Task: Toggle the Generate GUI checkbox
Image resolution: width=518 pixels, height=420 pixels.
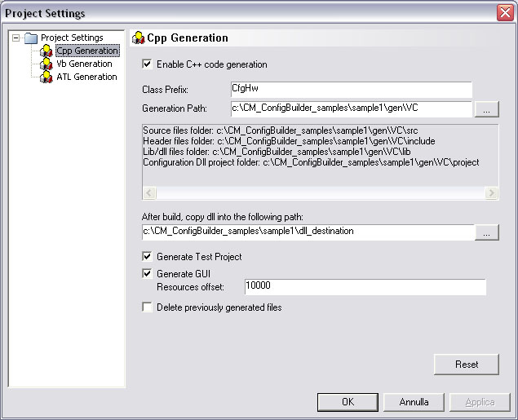Action: (x=148, y=274)
